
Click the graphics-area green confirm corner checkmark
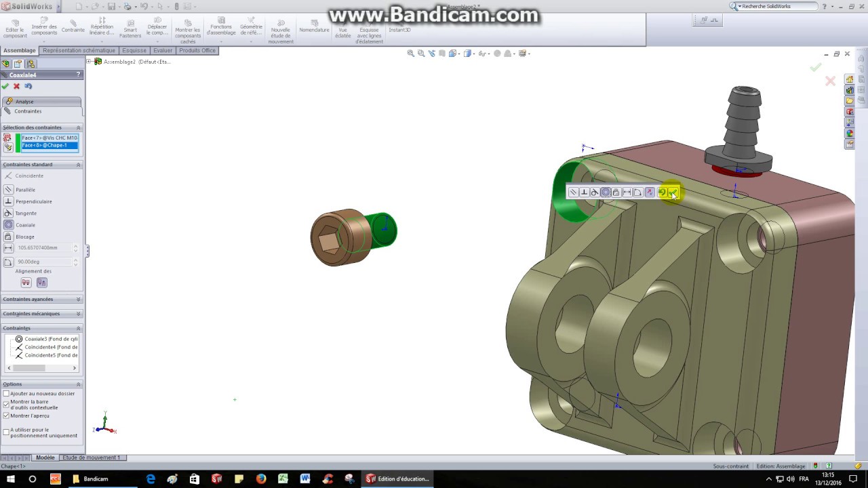point(815,67)
